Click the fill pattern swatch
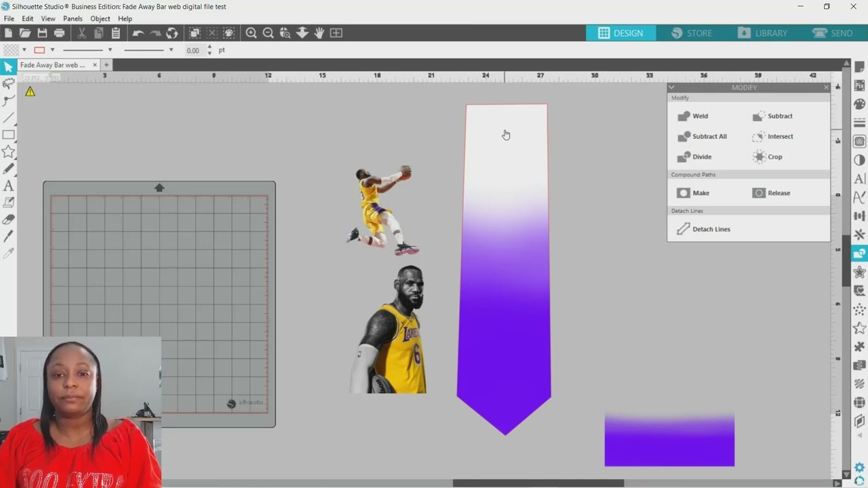Image resolution: width=868 pixels, height=488 pixels. point(11,50)
